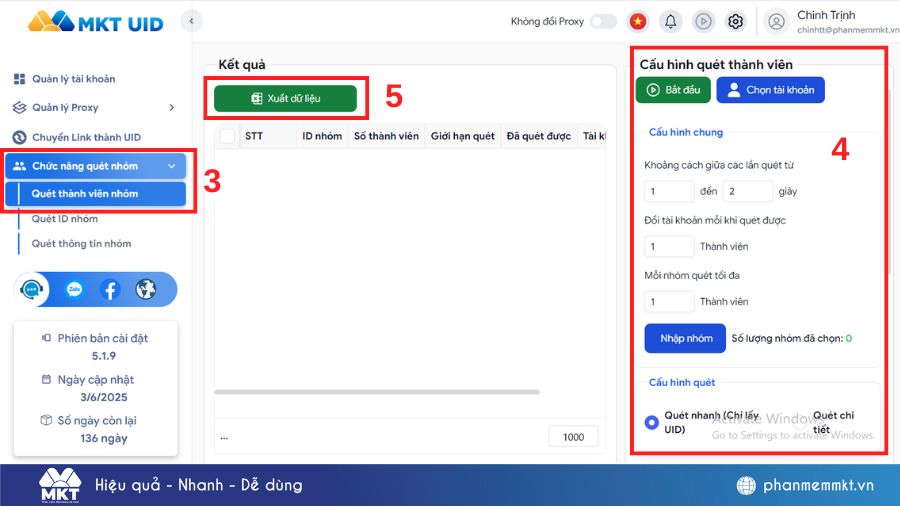Click the Đã quét được column header
The width and height of the screenshot is (900, 506).
click(x=538, y=136)
